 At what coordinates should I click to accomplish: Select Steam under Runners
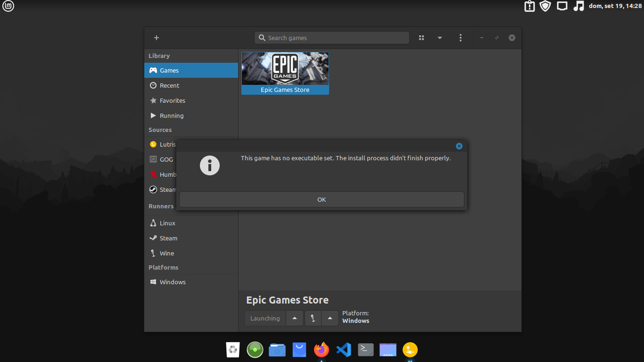(191, 238)
